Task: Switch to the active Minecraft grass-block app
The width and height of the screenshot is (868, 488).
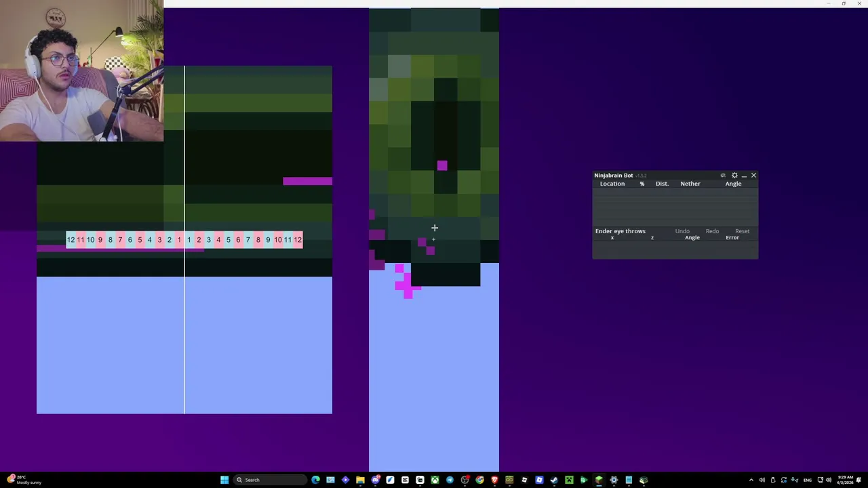Action: [599, 480]
